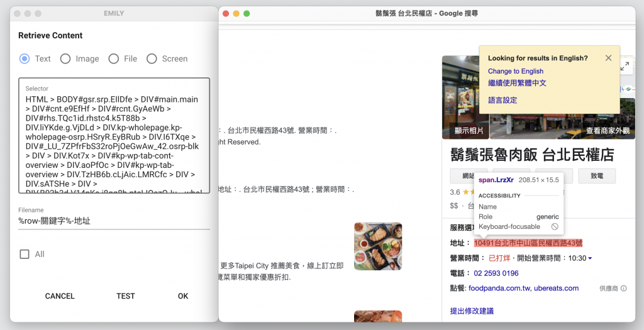Select the Text radio button
This screenshot has height=330, width=644.
tap(25, 58)
